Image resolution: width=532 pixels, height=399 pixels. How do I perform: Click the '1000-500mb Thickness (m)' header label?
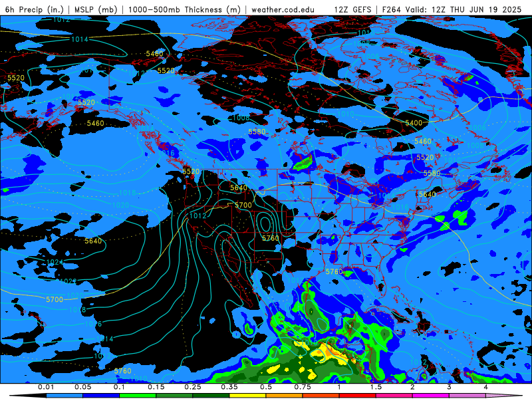pos(184,9)
